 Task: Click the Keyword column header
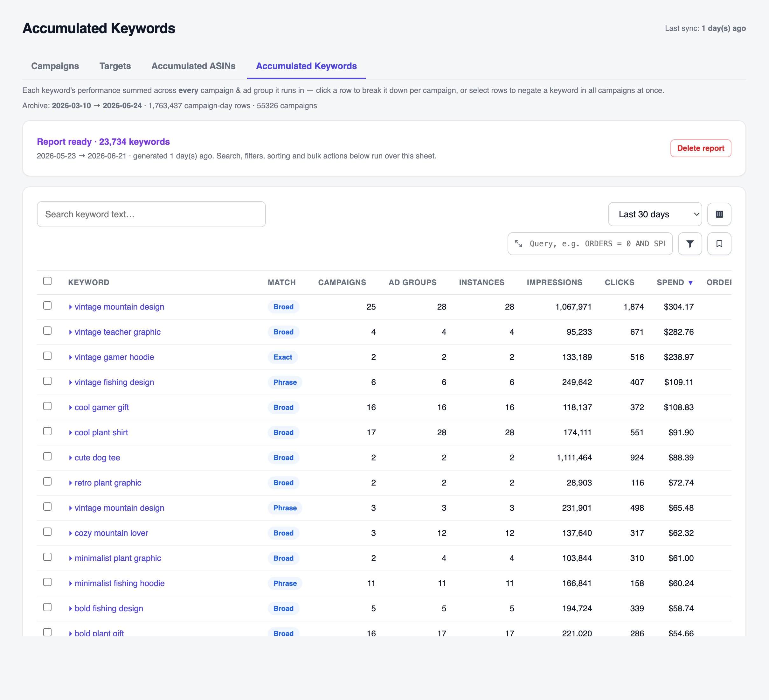click(88, 283)
